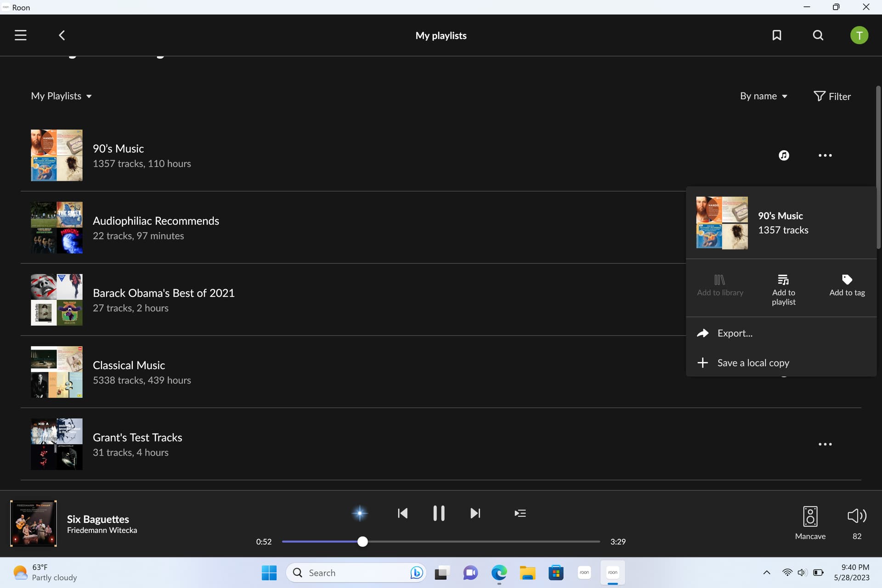This screenshot has width=882, height=588.
Task: Choose Export... from the context menu
Action: tap(735, 334)
